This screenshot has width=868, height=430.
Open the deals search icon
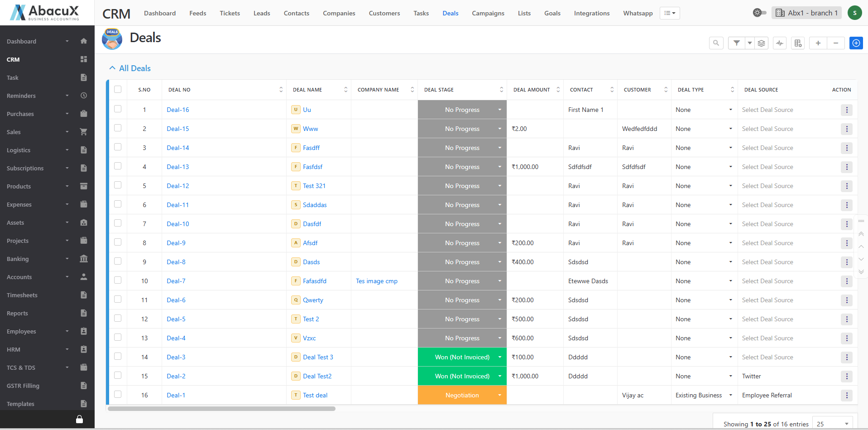pyautogui.click(x=716, y=43)
